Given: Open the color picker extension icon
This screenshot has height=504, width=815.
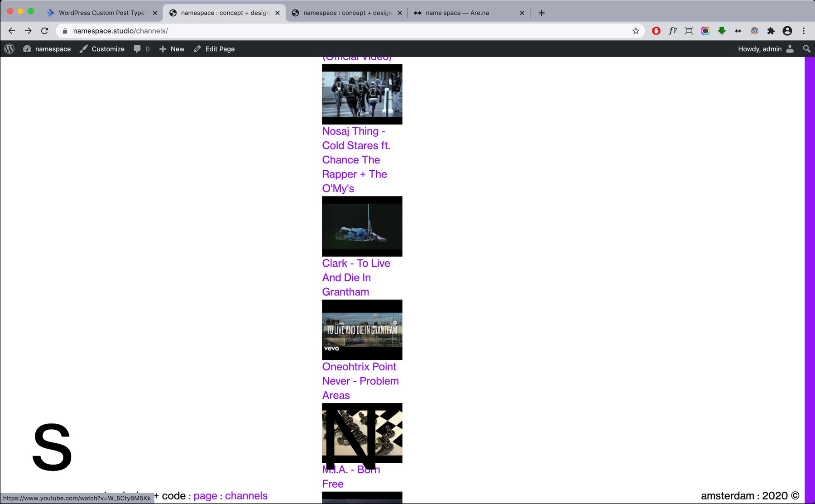Looking at the screenshot, I should [705, 31].
